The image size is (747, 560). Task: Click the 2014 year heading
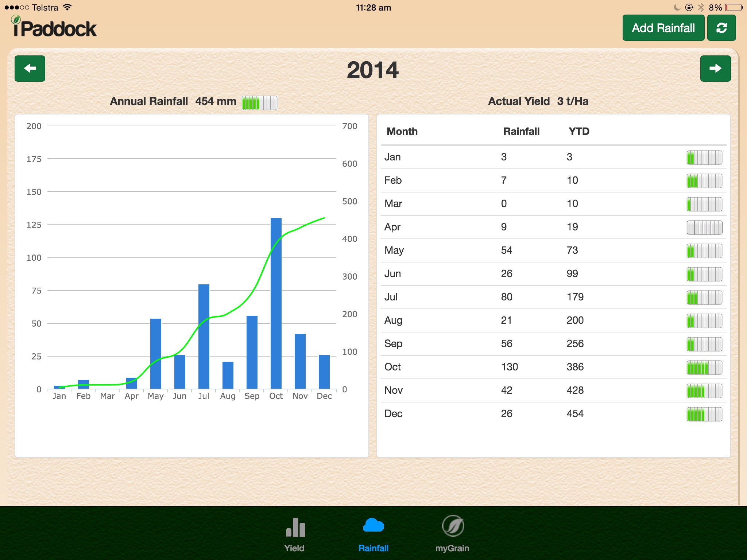click(372, 70)
